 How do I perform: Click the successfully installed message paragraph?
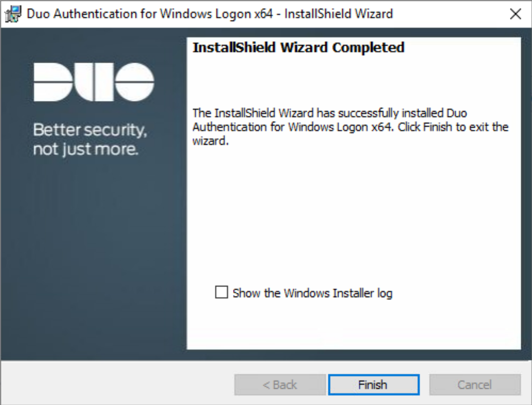click(350, 126)
